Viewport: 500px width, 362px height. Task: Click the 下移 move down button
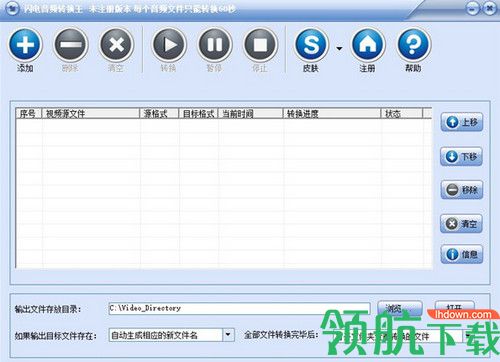click(462, 156)
